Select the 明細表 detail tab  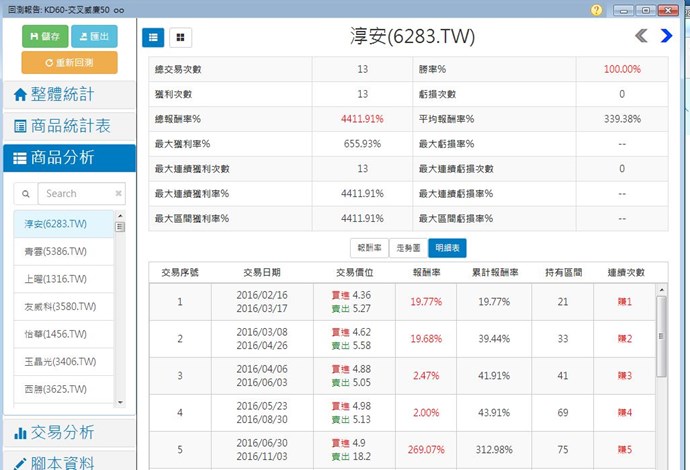447,248
